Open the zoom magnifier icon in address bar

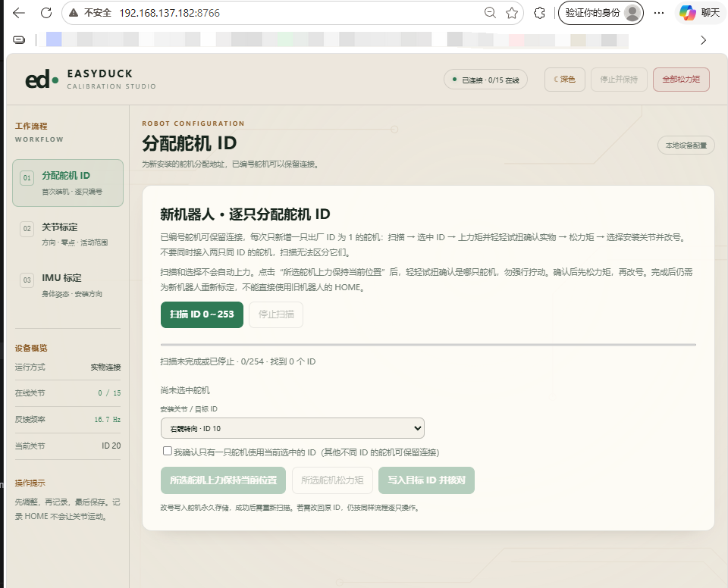click(x=490, y=13)
